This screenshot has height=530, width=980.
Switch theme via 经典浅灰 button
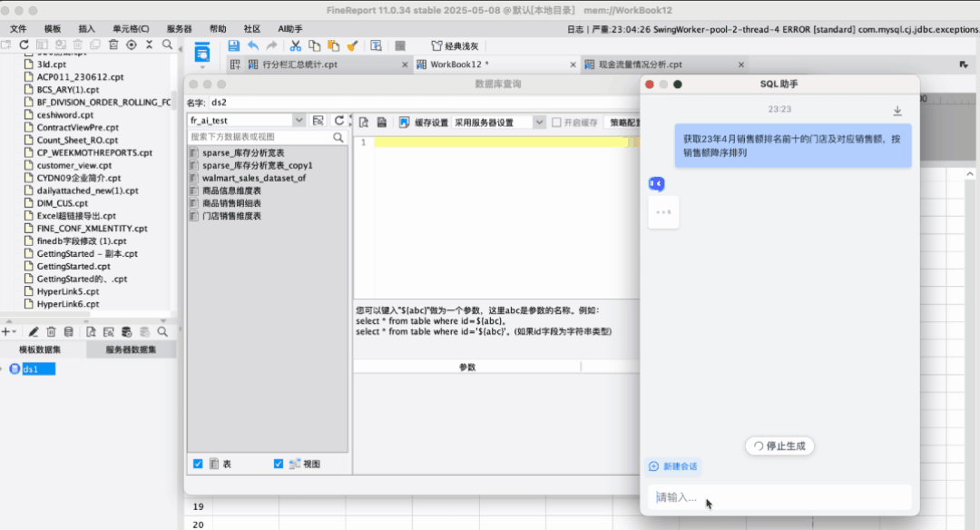coord(455,45)
